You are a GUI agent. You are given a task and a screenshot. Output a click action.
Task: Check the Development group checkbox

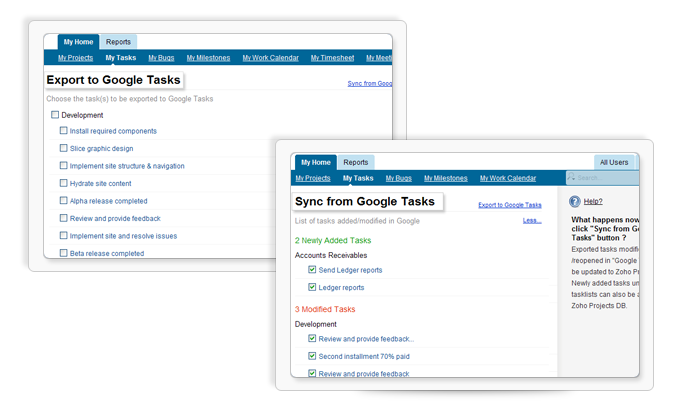(x=55, y=115)
